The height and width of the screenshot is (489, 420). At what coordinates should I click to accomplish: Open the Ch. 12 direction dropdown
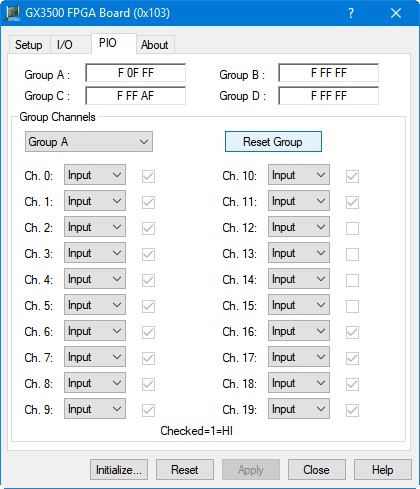click(x=299, y=226)
